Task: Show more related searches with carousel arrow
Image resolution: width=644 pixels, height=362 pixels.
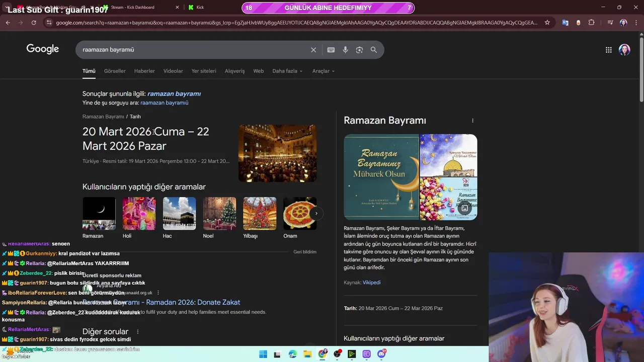Action: coord(316,213)
